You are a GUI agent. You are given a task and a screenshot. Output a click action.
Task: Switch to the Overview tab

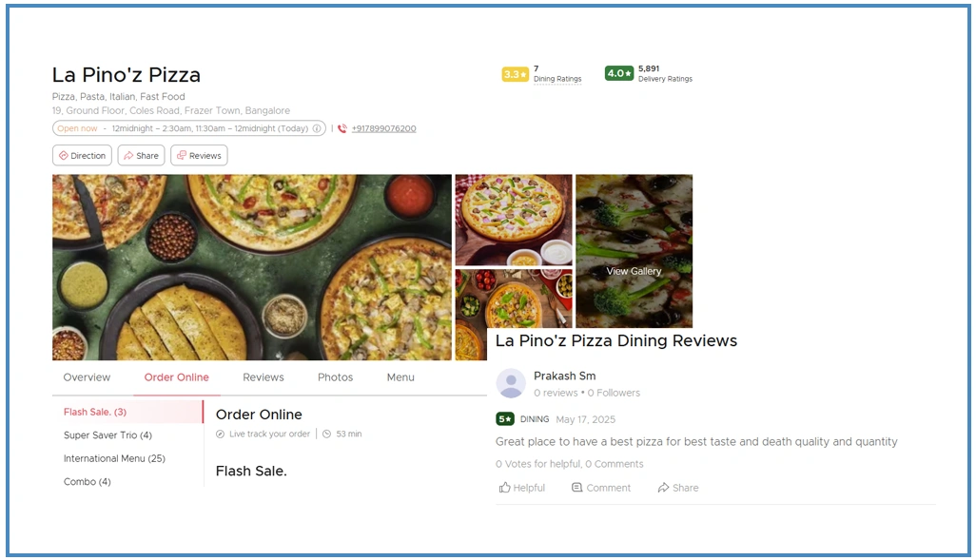click(x=87, y=377)
